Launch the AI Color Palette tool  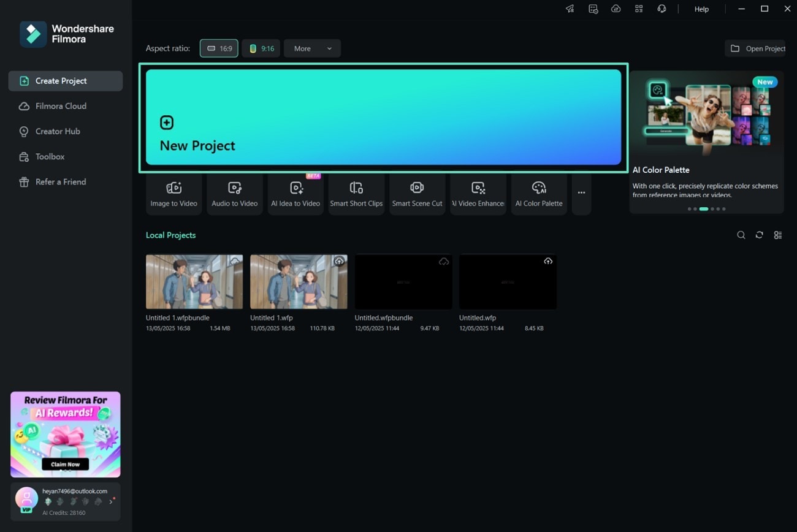tap(539, 194)
